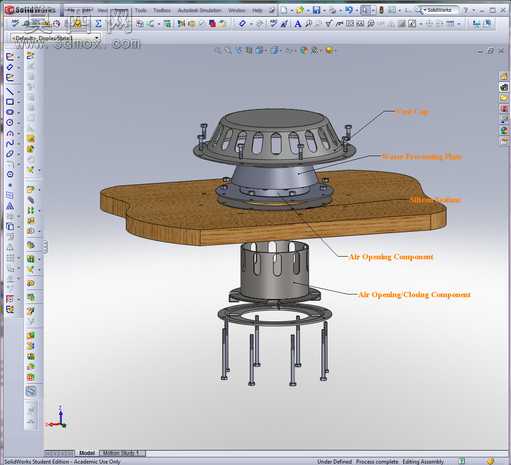511x465 pixels.
Task: Switch to the Model tab
Action: tap(87, 453)
